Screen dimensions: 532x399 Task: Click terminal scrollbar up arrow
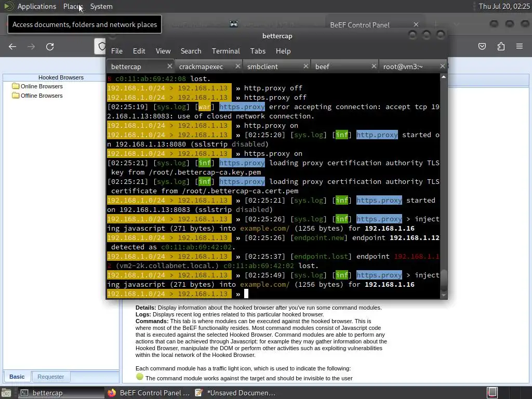[444, 77]
